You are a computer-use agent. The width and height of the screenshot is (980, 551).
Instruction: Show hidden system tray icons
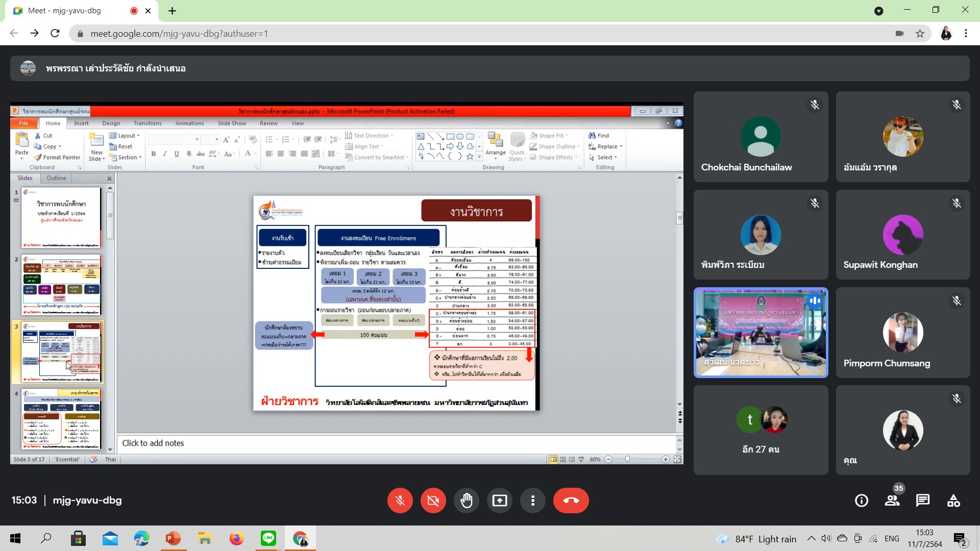[x=811, y=539]
